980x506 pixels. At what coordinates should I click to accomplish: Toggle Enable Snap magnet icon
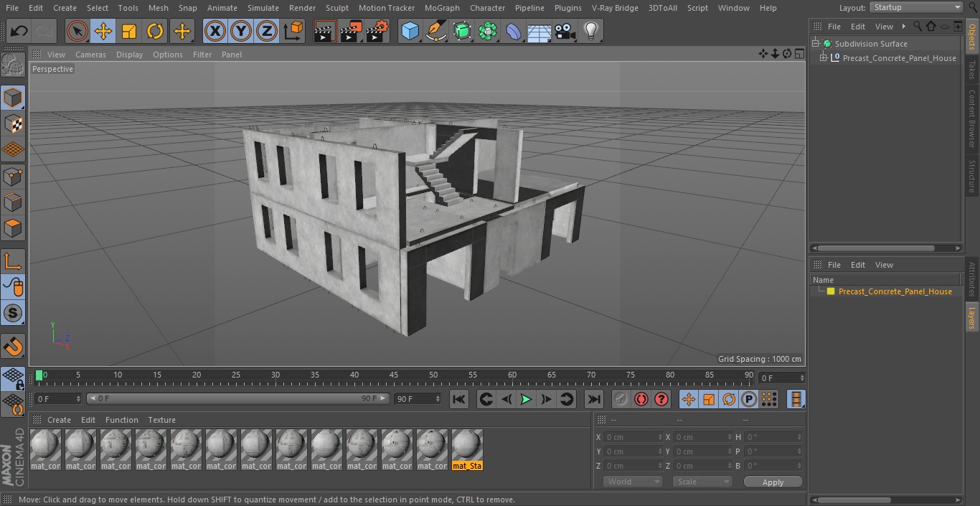pyautogui.click(x=13, y=347)
